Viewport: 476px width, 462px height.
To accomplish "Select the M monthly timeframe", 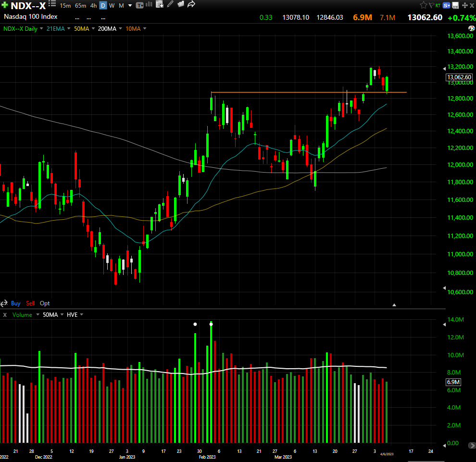I will pyautogui.click(x=121, y=5).
